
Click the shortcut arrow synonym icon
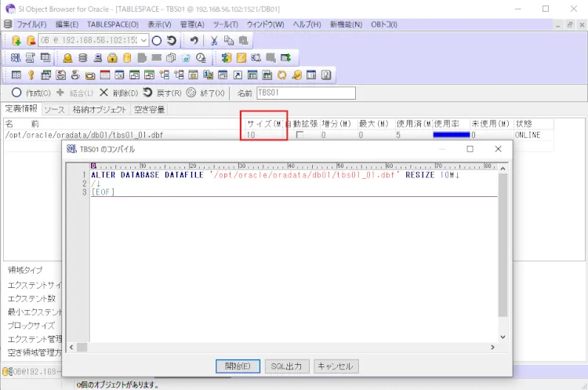click(x=238, y=75)
